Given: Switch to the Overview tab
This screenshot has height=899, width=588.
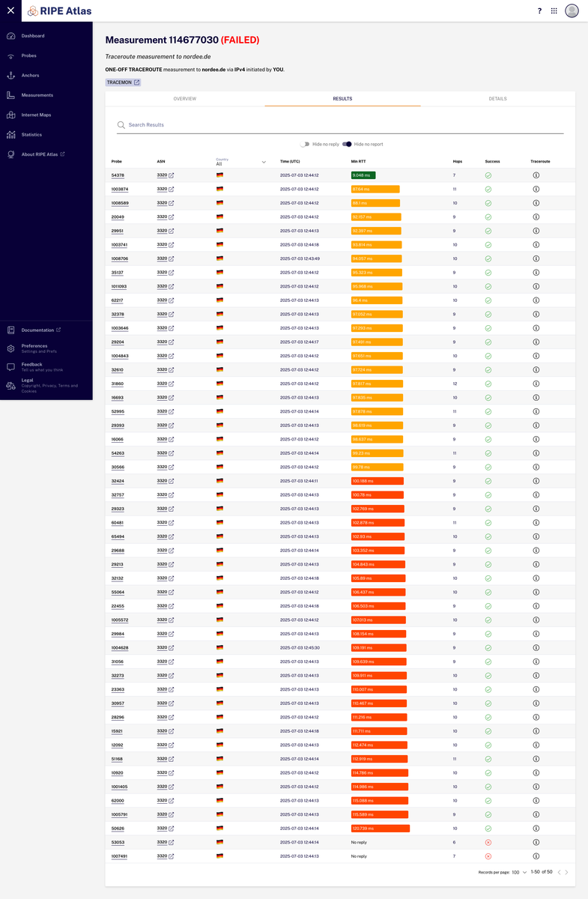Looking at the screenshot, I should 185,99.
